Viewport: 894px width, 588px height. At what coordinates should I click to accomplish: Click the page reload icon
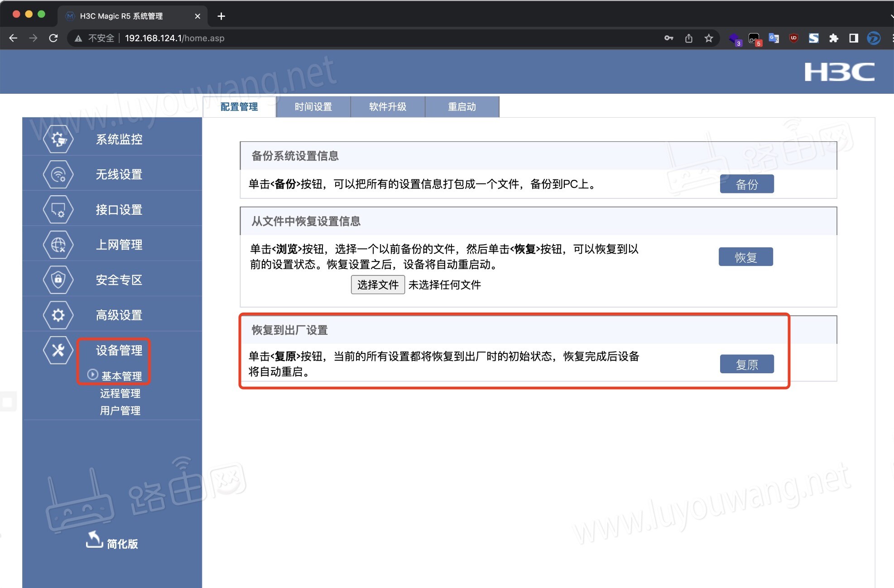pyautogui.click(x=53, y=38)
